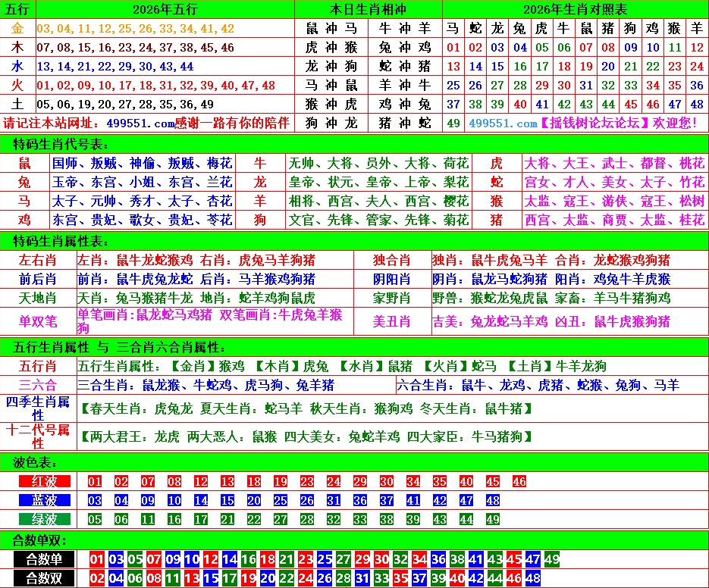
Task: Click number 49 in the 绿波 row
Action: 492,519
